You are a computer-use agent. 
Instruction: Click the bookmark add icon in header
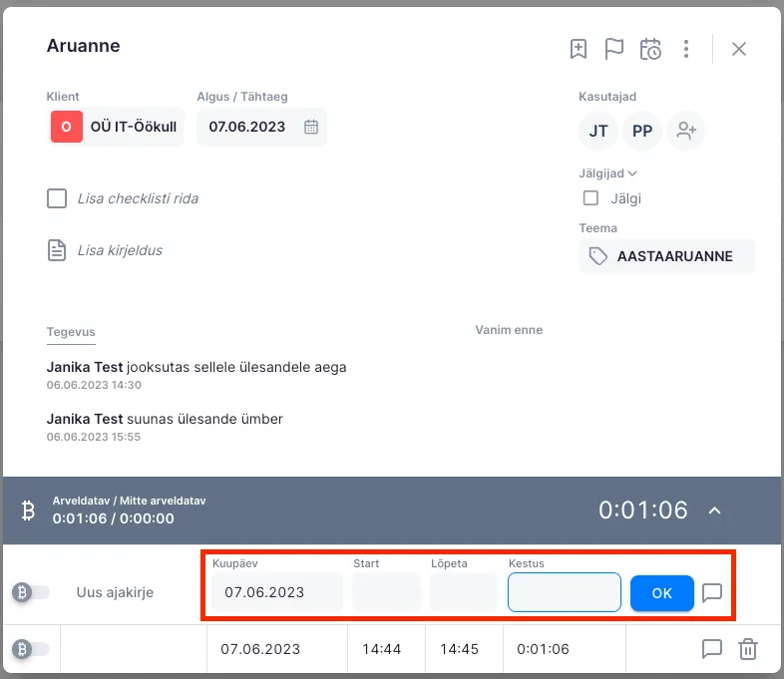[x=579, y=49]
